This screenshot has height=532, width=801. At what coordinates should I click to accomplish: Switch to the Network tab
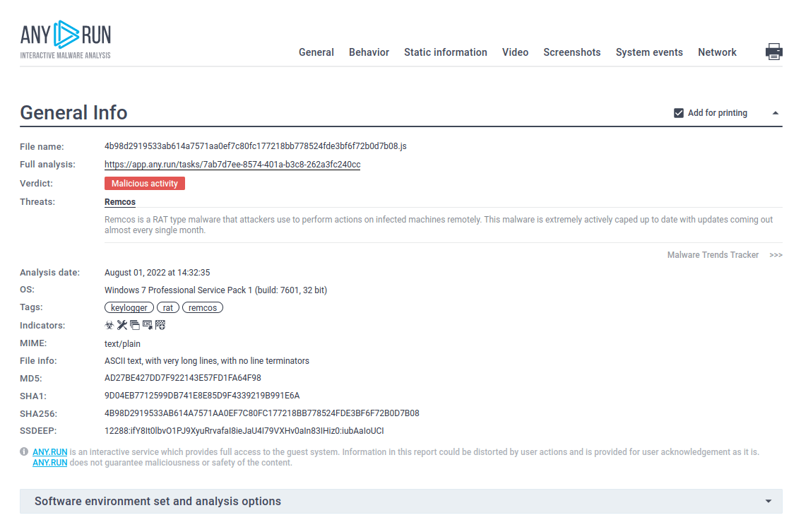tap(717, 52)
